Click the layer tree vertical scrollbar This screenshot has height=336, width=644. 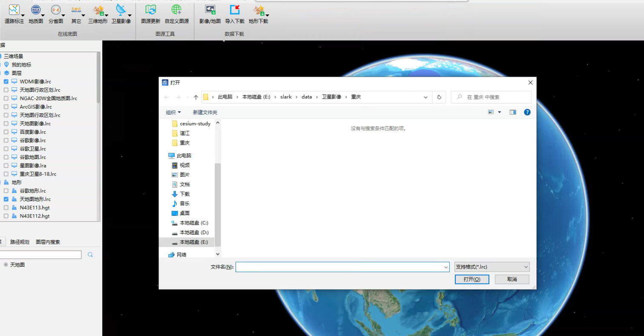click(98, 79)
